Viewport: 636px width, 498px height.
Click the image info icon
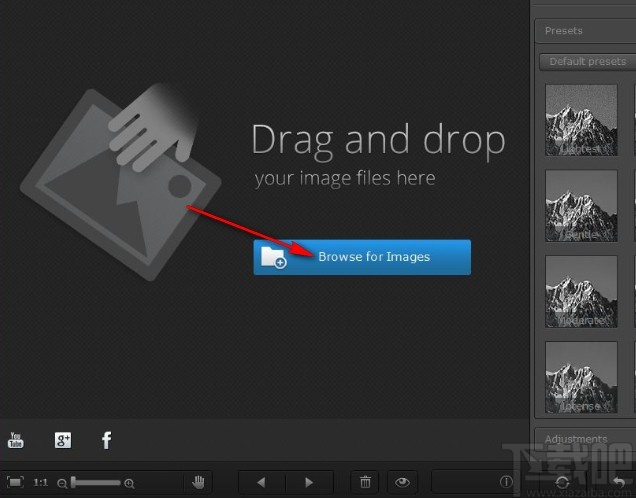(x=506, y=482)
